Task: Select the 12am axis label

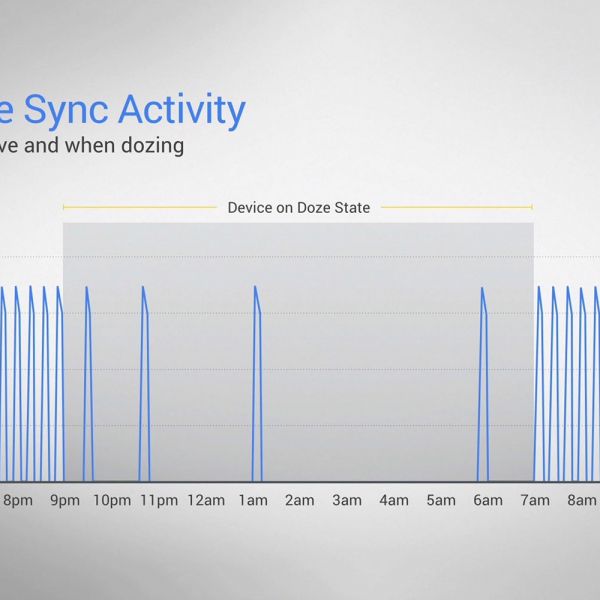Action: pos(205,500)
